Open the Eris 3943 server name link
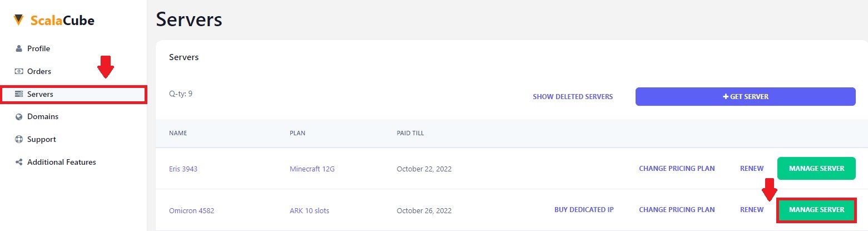The height and width of the screenshot is (231, 868). (x=183, y=169)
